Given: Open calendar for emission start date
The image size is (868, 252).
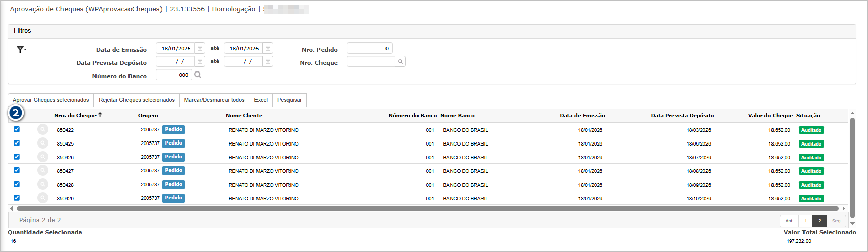Looking at the screenshot, I should (x=200, y=49).
